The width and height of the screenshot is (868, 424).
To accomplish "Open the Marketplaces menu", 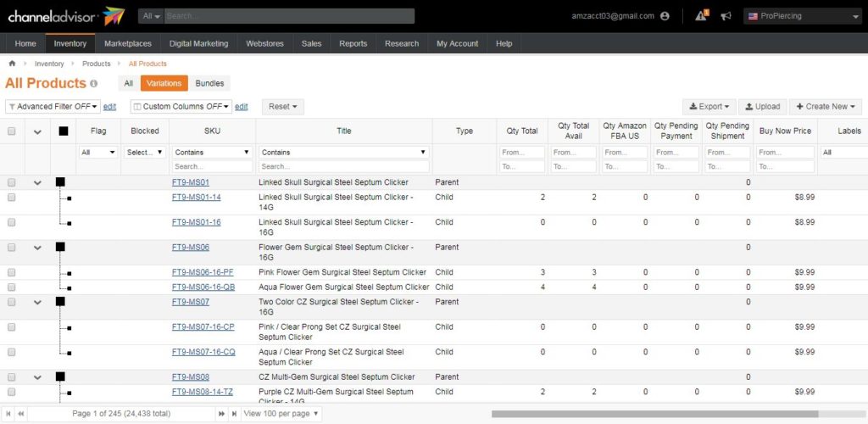I will (128, 43).
